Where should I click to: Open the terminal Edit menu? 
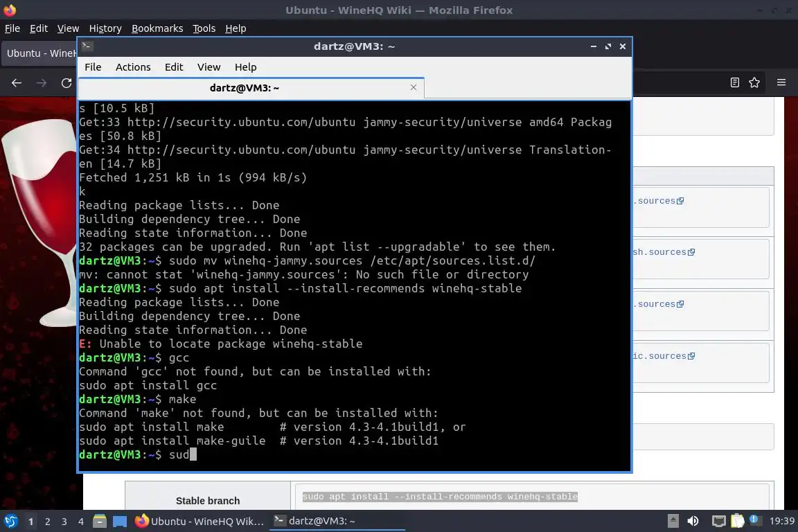point(174,67)
